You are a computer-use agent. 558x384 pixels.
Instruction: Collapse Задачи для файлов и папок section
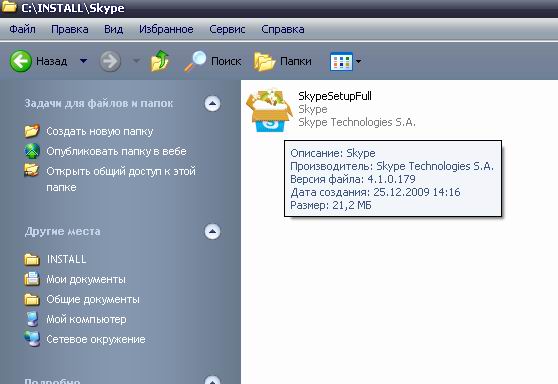212,104
